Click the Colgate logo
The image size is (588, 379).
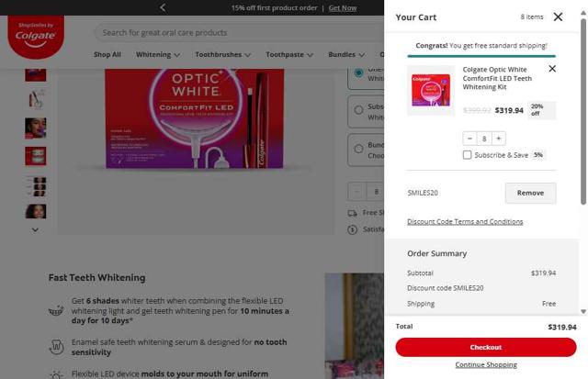36,37
